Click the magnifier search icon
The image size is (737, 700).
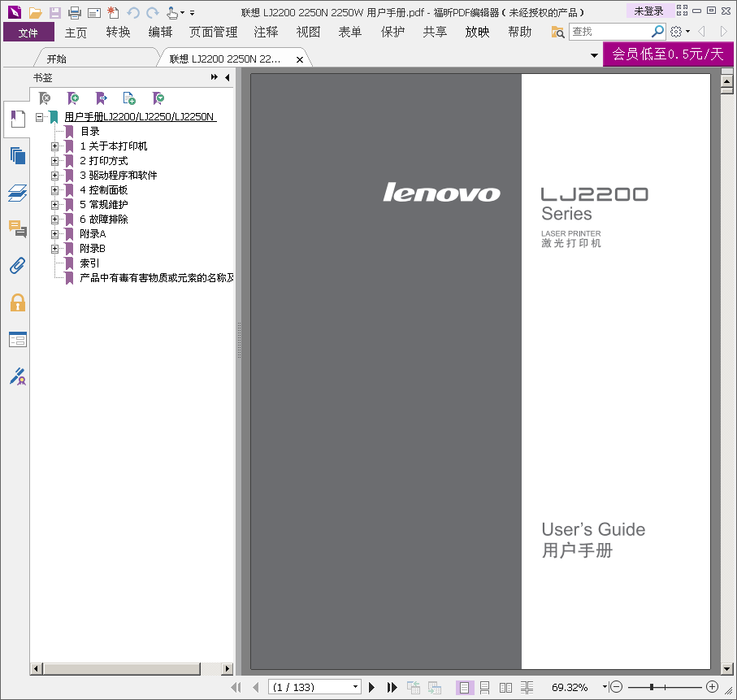pyautogui.click(x=657, y=32)
